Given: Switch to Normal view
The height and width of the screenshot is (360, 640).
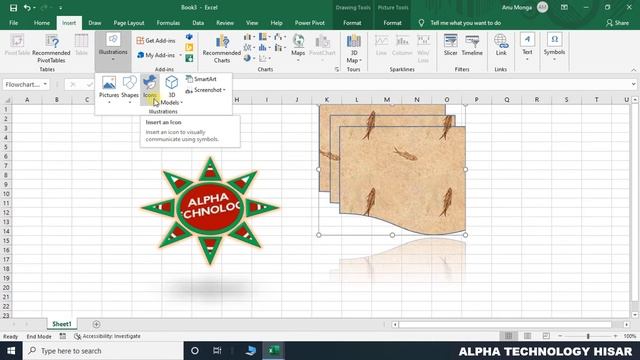Looking at the screenshot, I should coord(509,336).
